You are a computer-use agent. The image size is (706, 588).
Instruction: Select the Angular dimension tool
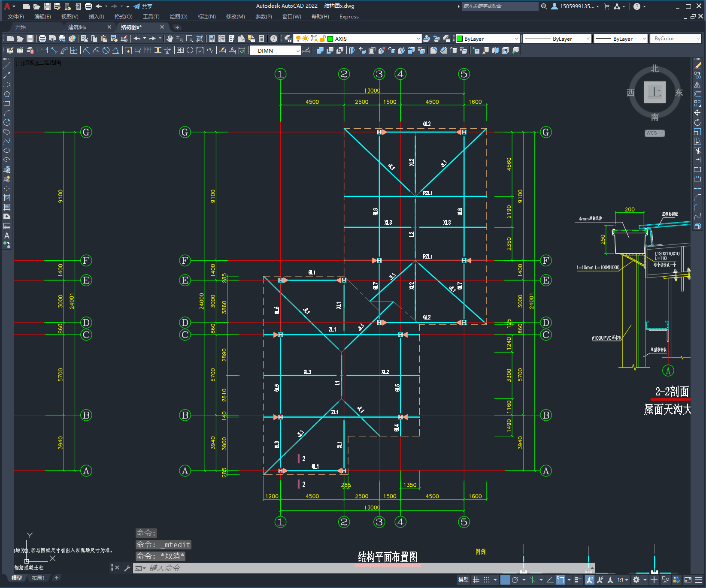(x=116, y=51)
